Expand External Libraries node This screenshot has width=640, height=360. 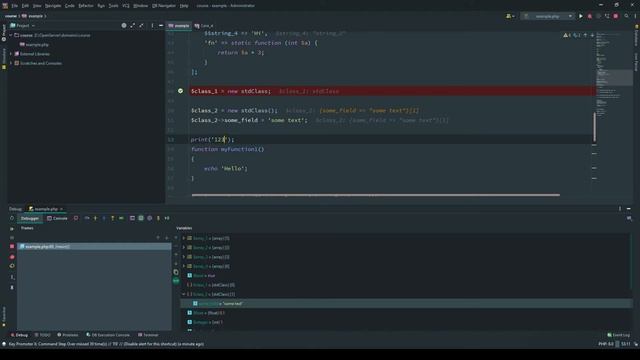(11, 54)
